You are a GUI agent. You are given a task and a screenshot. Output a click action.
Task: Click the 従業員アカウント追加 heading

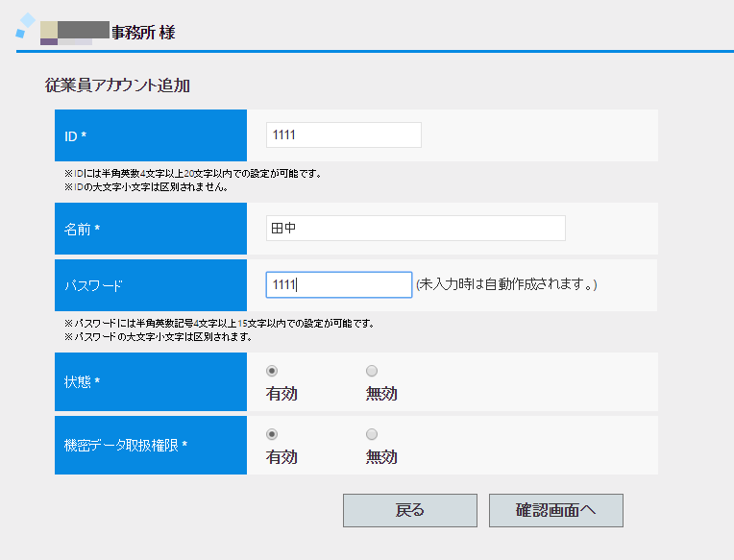click(x=117, y=85)
